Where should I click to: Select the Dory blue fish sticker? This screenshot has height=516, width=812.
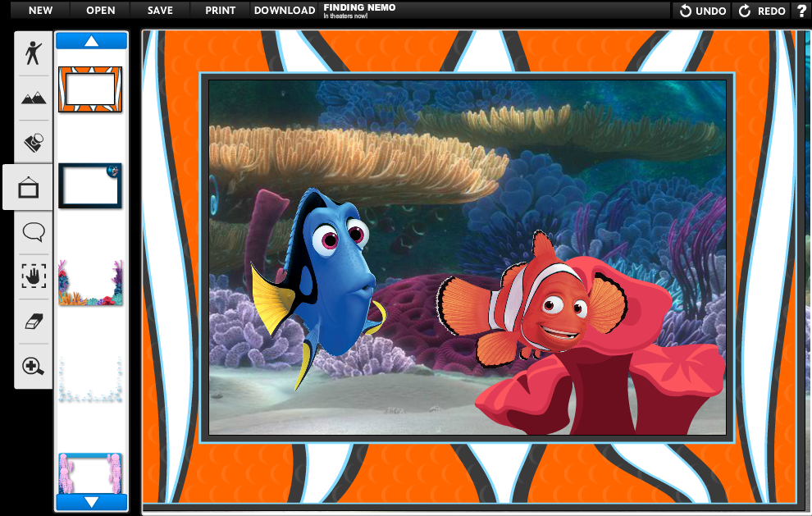[319, 289]
